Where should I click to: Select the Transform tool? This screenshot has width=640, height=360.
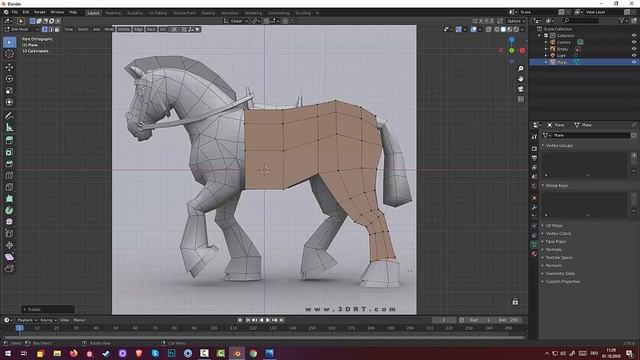(x=9, y=102)
